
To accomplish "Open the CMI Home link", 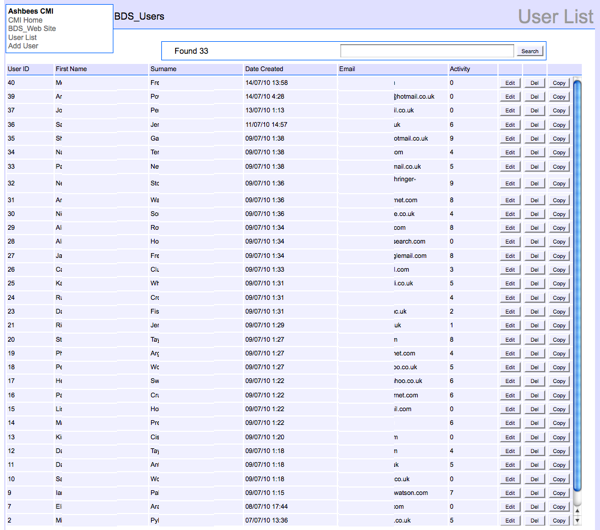I will (25, 20).
